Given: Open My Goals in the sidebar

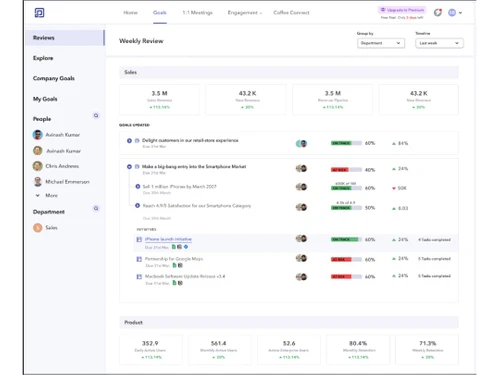Looking at the screenshot, I should click(x=45, y=99).
